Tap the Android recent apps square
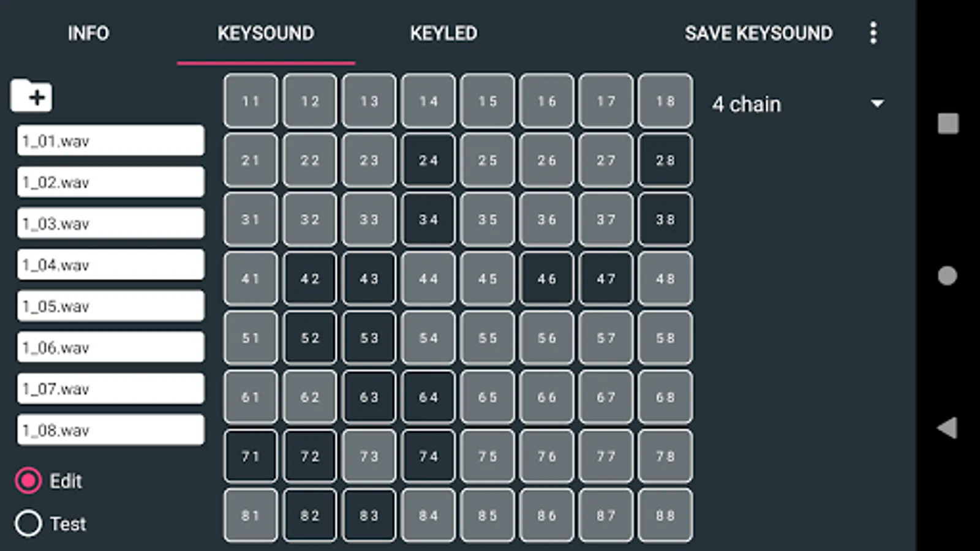The width and height of the screenshot is (980, 551). point(948,124)
